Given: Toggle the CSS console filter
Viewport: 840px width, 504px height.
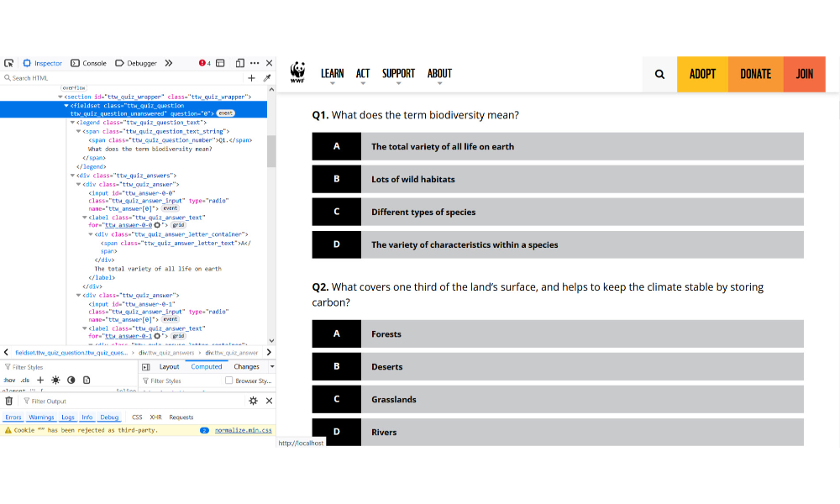Looking at the screenshot, I should [x=137, y=417].
